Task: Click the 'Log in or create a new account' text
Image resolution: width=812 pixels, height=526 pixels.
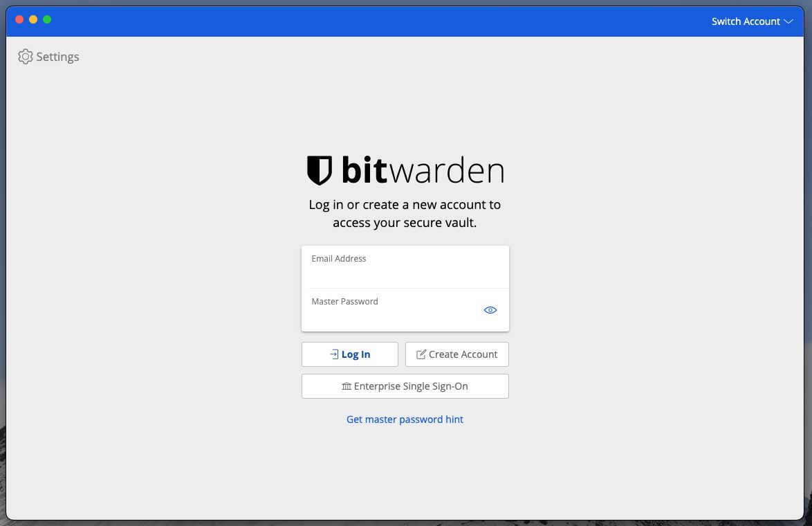Action: (x=405, y=213)
